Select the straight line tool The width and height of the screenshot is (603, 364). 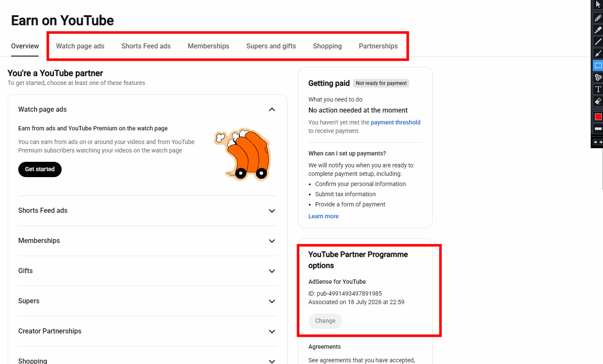[x=598, y=42]
